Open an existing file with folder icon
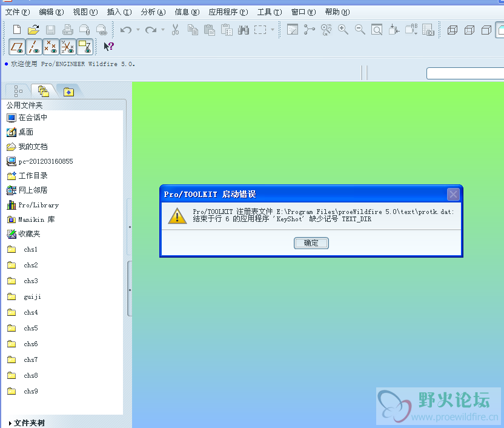 tap(33, 30)
